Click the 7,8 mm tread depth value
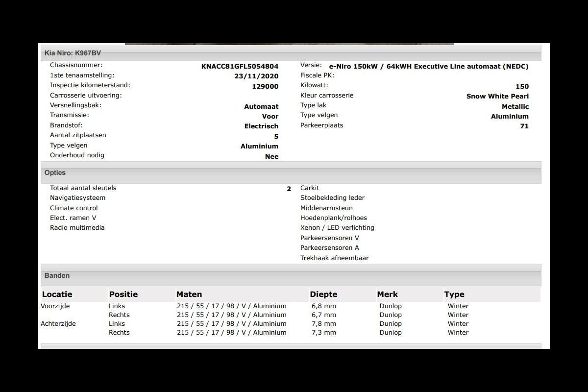 (324, 324)
